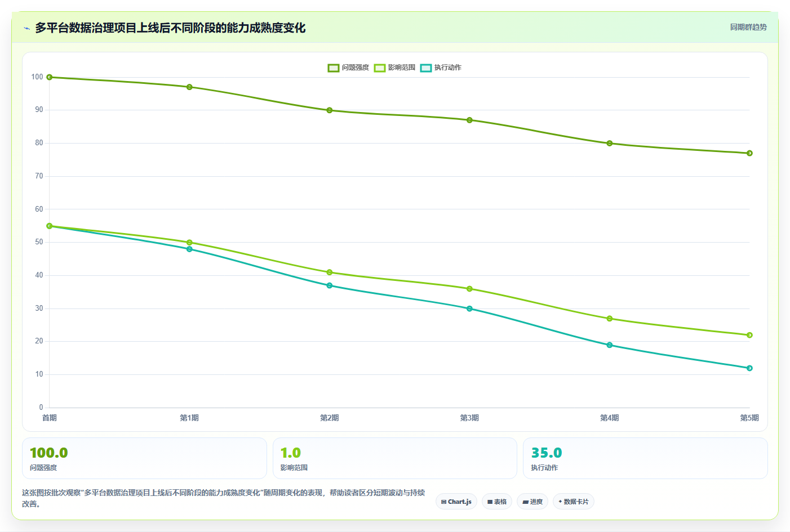Click the 70 y-axis tick label
Image resolution: width=790 pixels, height=532 pixels.
pos(39,176)
